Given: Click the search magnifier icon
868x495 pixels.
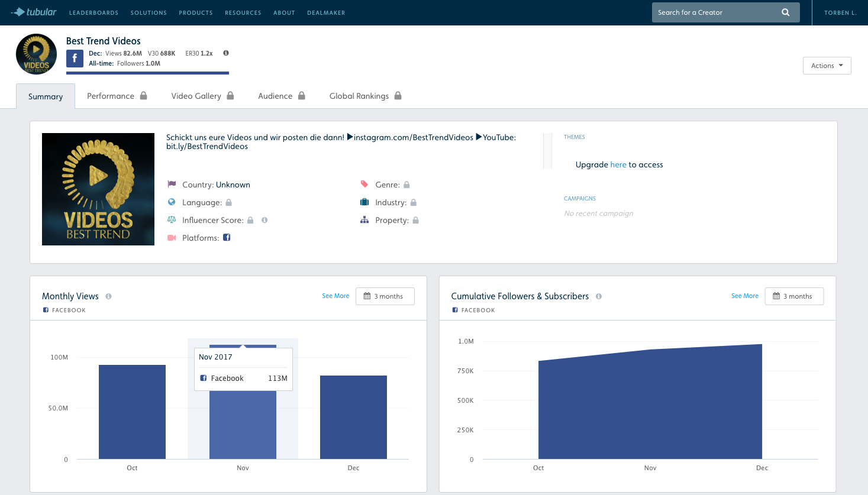Looking at the screenshot, I should (785, 12).
